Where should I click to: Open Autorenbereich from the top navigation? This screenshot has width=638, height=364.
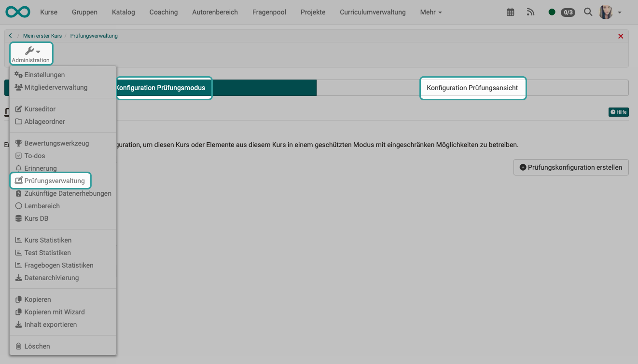coord(215,12)
